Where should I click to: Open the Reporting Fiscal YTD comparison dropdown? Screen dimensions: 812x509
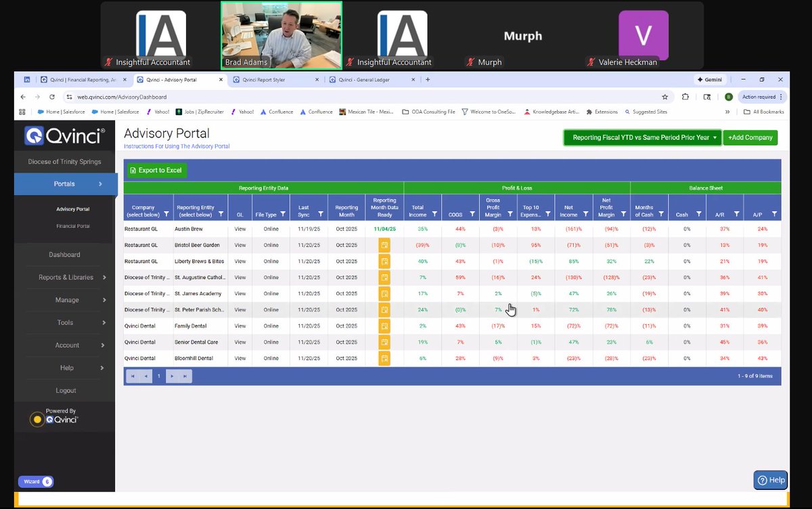tap(641, 137)
